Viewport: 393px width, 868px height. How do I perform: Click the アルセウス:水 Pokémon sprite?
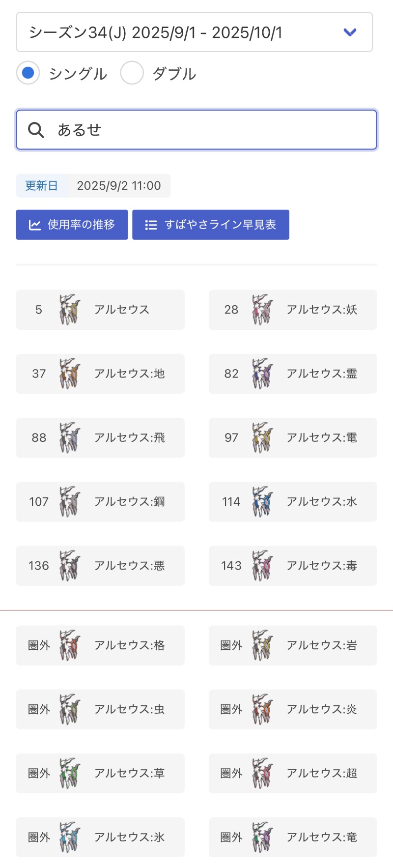[x=262, y=502]
